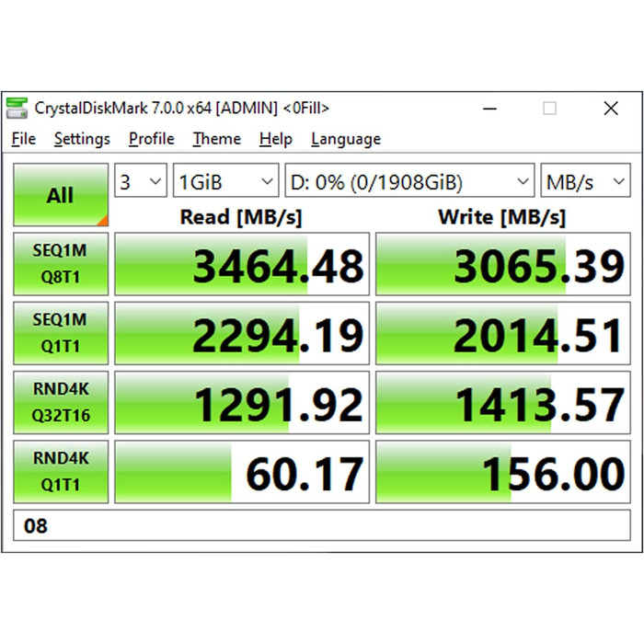Close the CrystalDiskMark window
The width and height of the screenshot is (644, 644).
click(611, 109)
